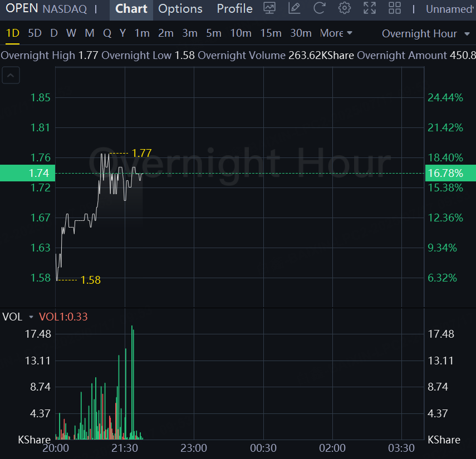Screen dimensions: 476x459
Task: Open the Overnight Hour session dropdown
Action: pyautogui.click(x=425, y=34)
